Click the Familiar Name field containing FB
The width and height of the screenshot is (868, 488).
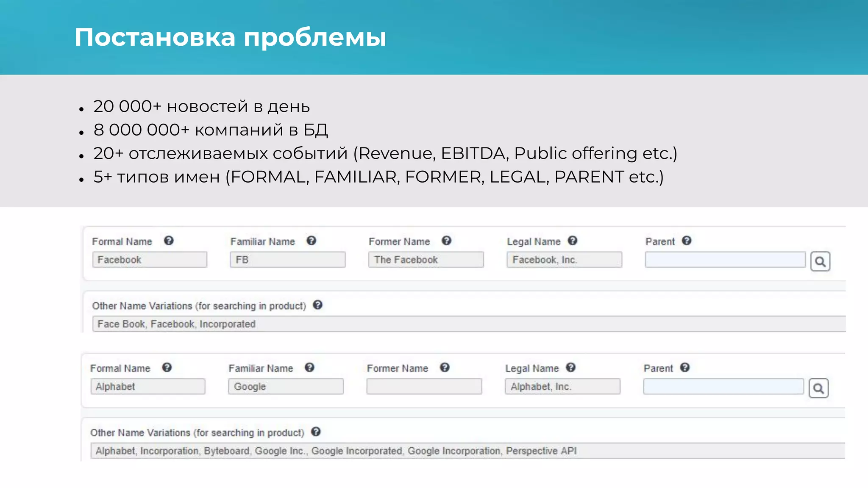(x=288, y=260)
